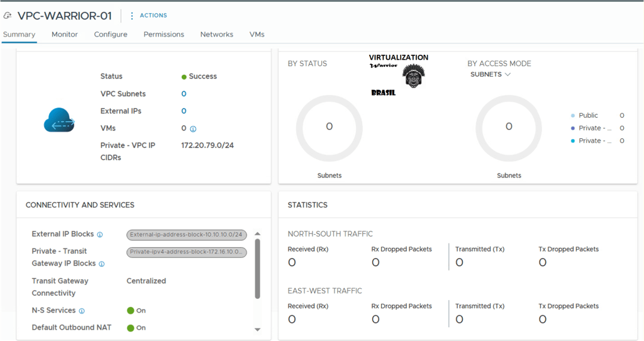
Task: Click the External IPs count link
Action: (184, 111)
